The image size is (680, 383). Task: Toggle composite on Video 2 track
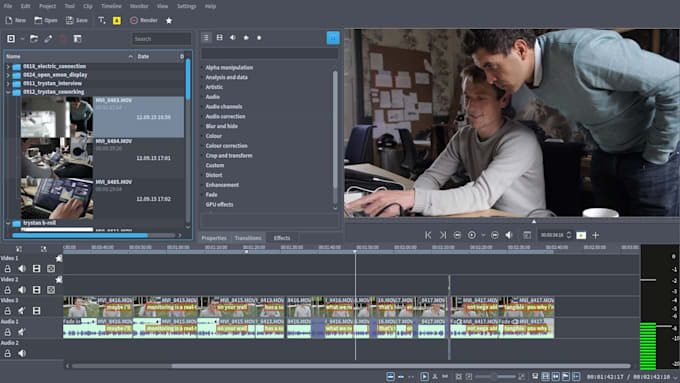tap(51, 290)
